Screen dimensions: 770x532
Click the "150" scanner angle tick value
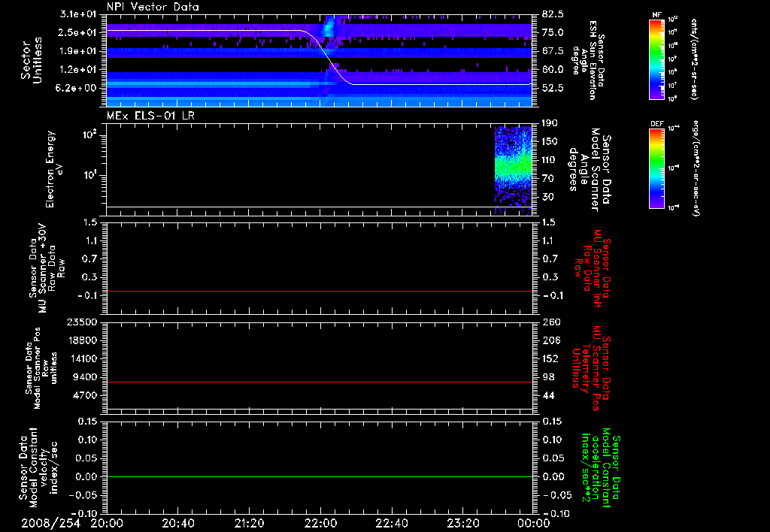(x=550, y=141)
